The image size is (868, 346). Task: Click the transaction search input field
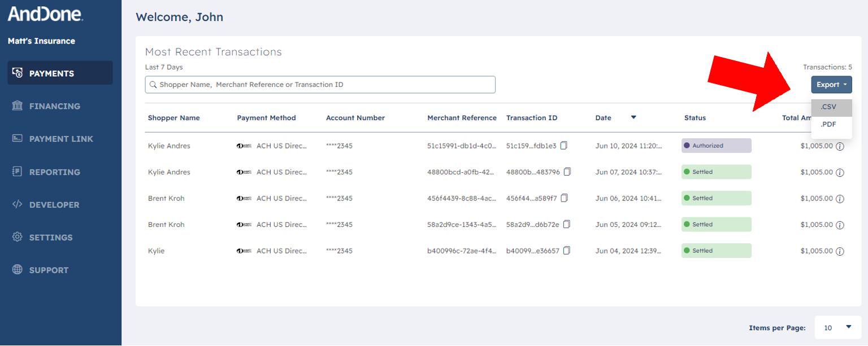(320, 84)
